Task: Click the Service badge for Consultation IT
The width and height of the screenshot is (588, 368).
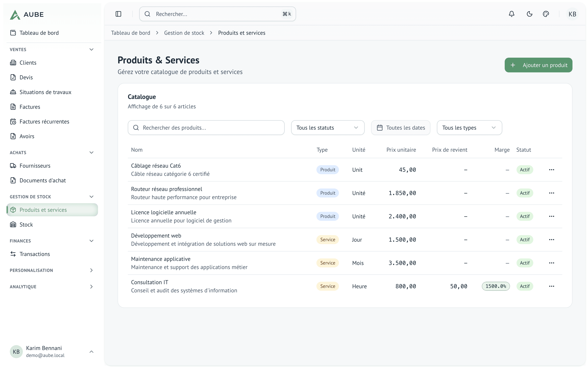Action: [x=327, y=286]
